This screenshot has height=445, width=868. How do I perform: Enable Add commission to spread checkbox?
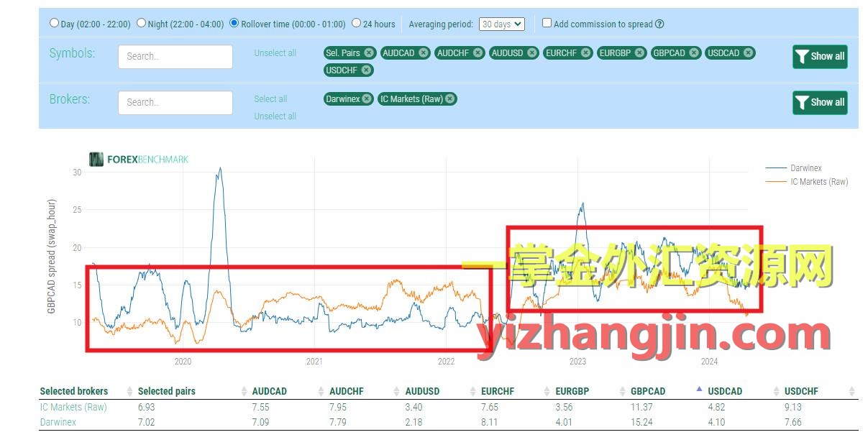[x=547, y=23]
